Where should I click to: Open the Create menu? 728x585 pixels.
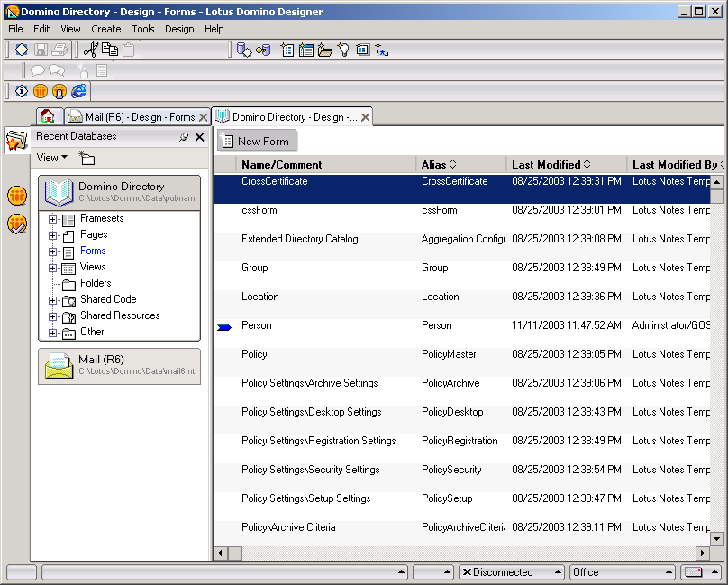tap(105, 29)
